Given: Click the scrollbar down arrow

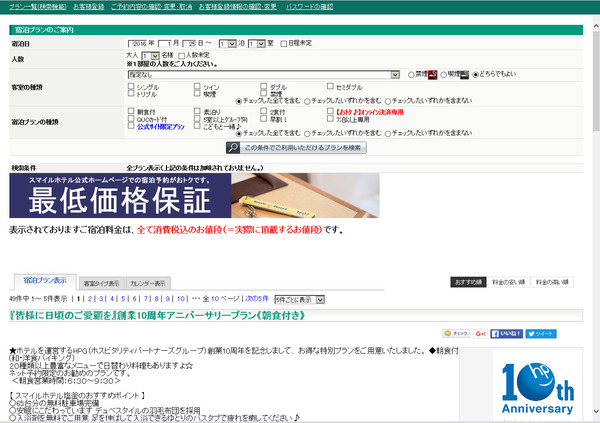Looking at the screenshot, I should pyautogui.click(x=596, y=412).
